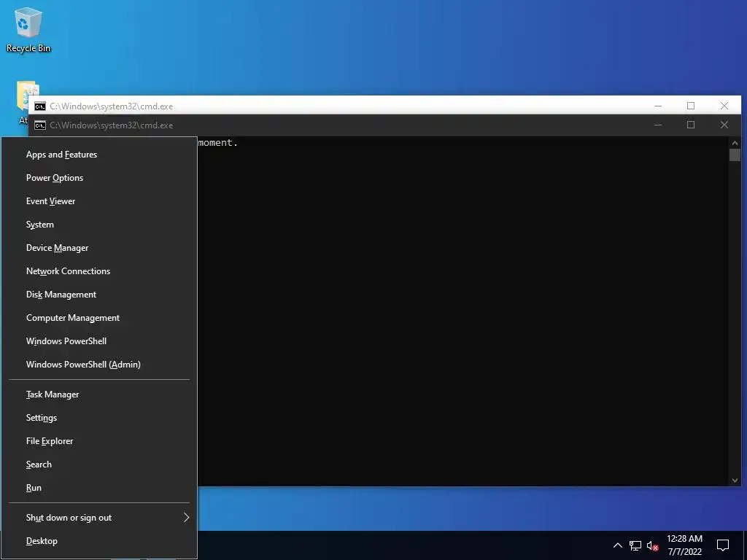Close the front cmd.exe window
Viewport: 747px width, 560px height.
[x=724, y=125]
